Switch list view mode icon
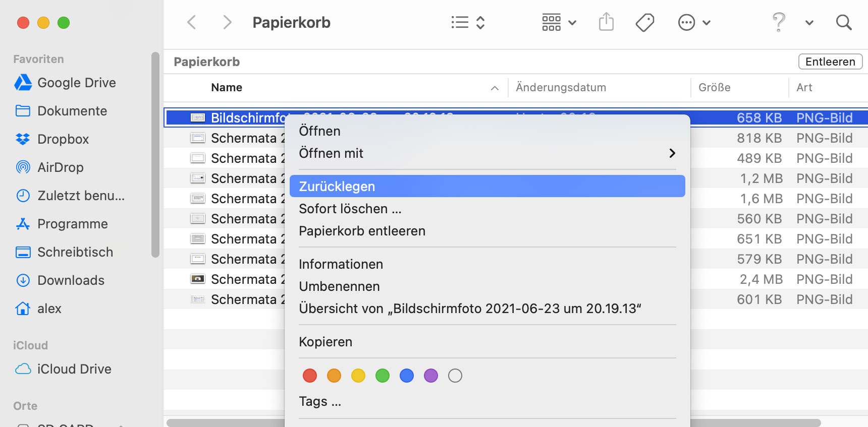Viewport: 868px width, 427px height. click(460, 22)
